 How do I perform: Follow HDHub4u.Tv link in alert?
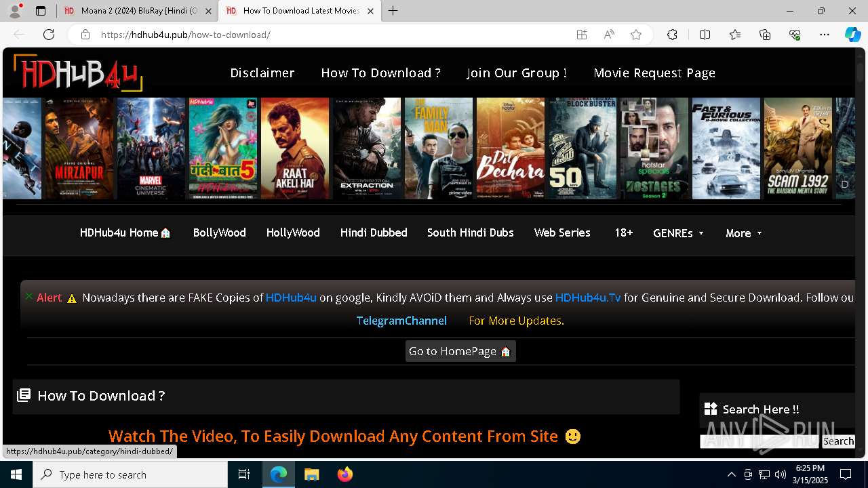point(588,298)
